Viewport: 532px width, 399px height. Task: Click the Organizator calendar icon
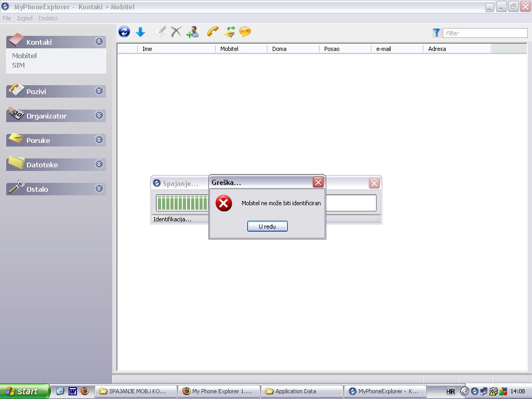(16, 113)
